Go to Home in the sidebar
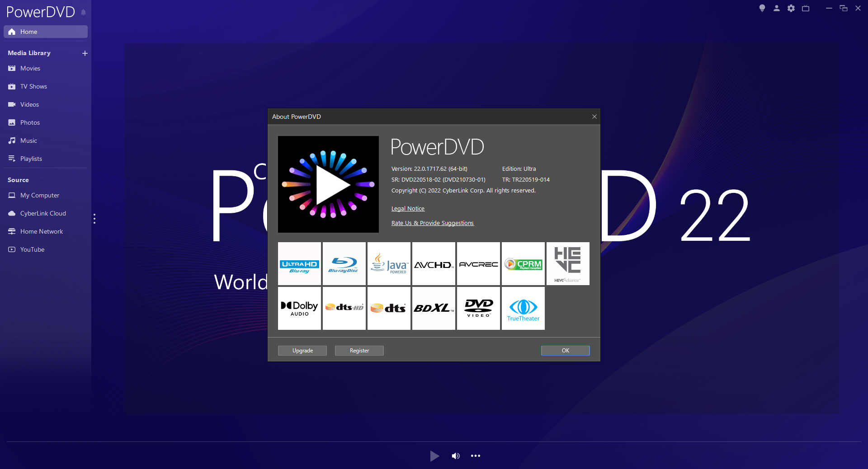The height and width of the screenshot is (469, 868). pos(45,32)
